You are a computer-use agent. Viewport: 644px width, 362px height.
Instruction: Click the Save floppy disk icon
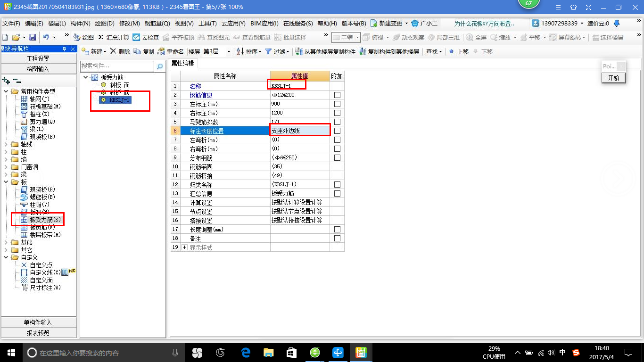33,37
